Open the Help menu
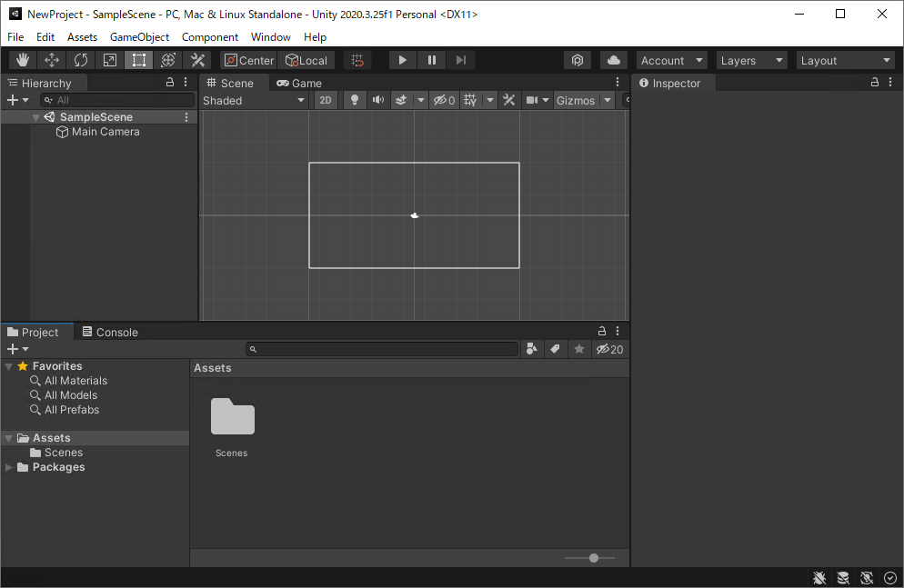904x588 pixels. pos(315,37)
